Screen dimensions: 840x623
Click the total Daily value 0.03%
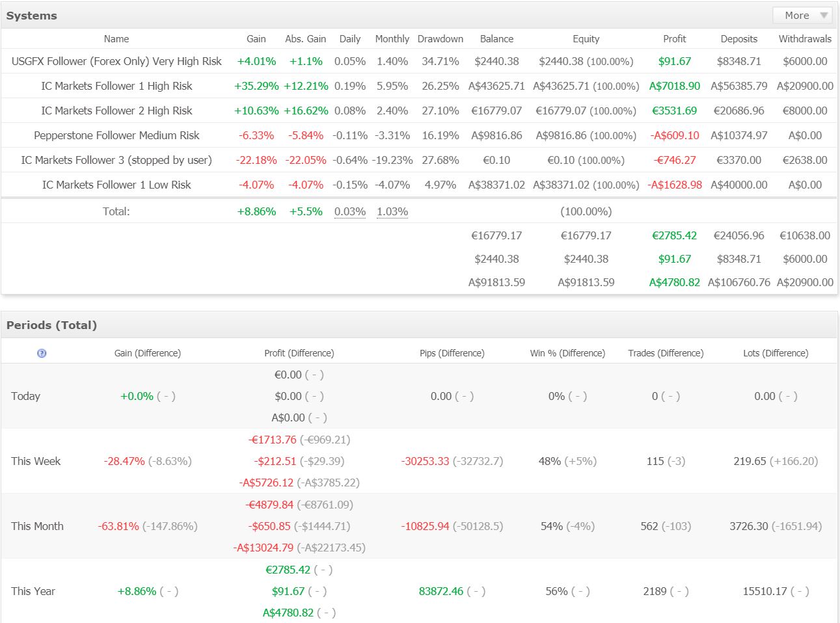point(350,211)
